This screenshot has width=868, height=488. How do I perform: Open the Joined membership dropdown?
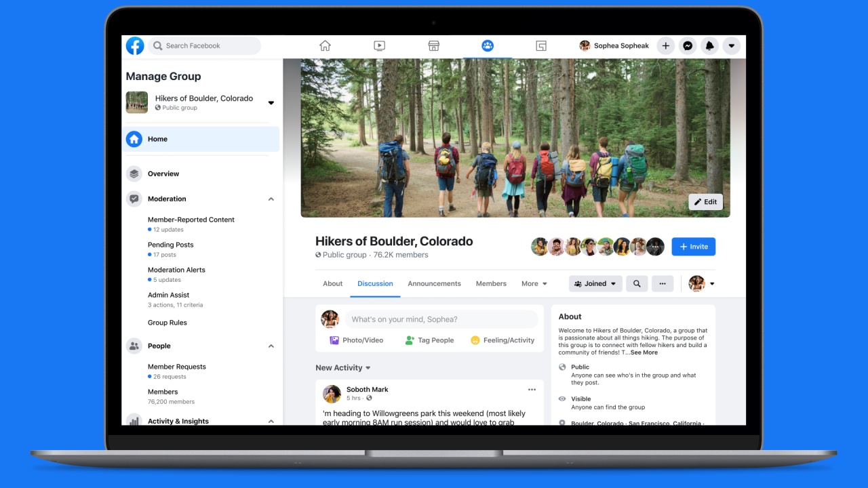click(595, 283)
